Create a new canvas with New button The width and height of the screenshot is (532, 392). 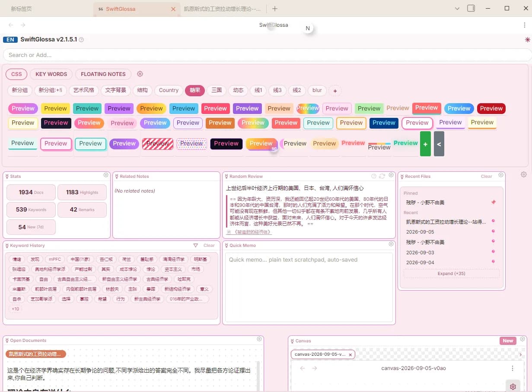point(508,341)
